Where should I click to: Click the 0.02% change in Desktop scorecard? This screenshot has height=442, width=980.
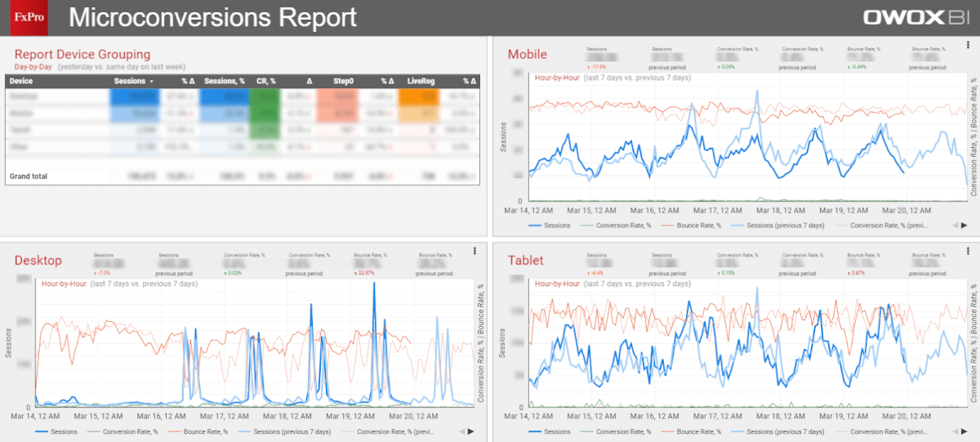(x=233, y=273)
